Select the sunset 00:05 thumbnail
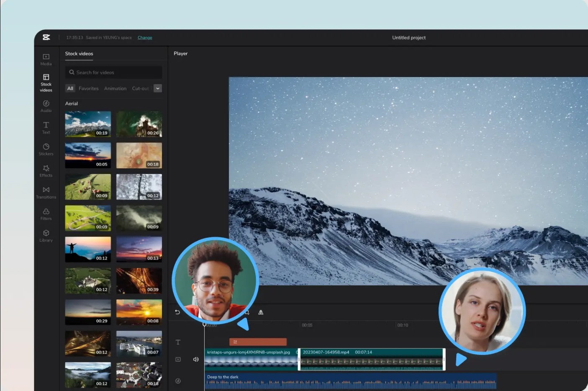Screen dimensions: 588x391 pos(88,155)
